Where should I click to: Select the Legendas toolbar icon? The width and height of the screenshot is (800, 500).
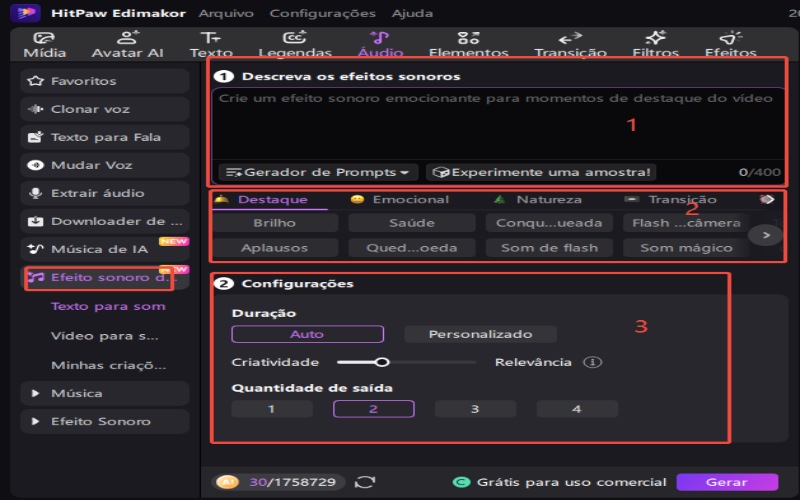coord(295,43)
